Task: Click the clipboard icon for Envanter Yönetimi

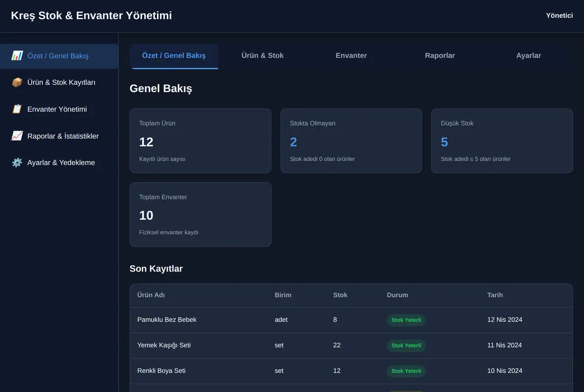Action: pyautogui.click(x=17, y=109)
